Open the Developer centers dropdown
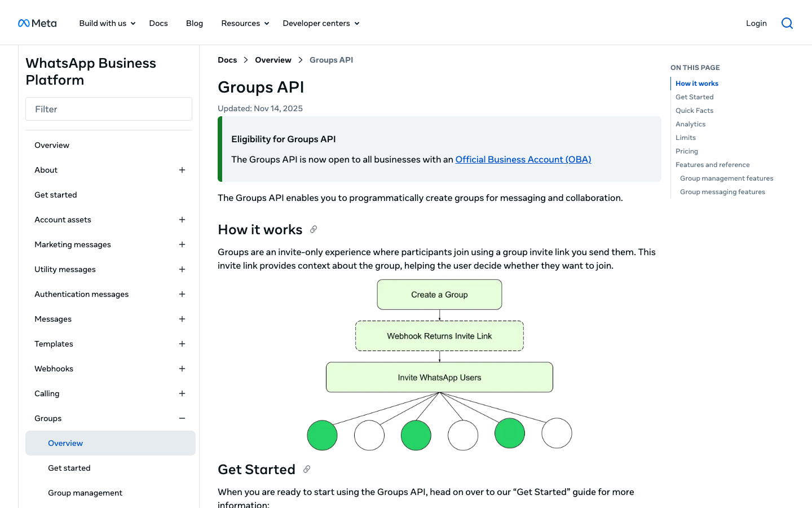This screenshot has width=812, height=508. coord(321,23)
